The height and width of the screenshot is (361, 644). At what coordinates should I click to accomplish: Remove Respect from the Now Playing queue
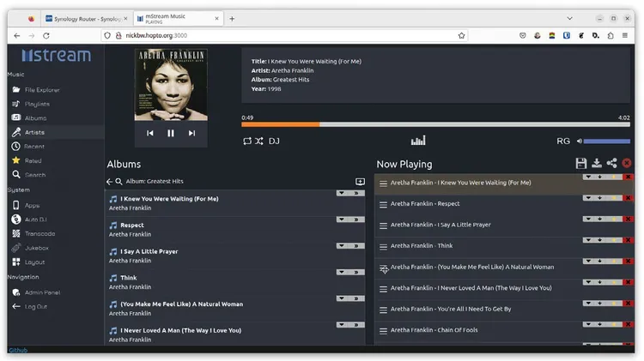(x=628, y=198)
